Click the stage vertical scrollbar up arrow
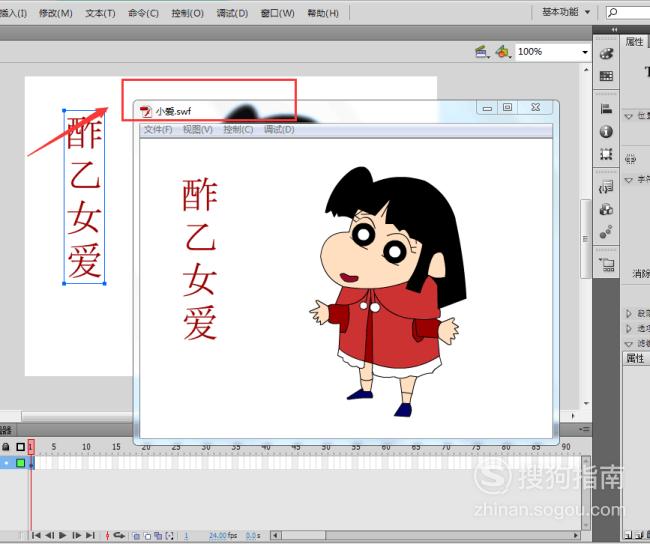This screenshot has height=544, width=650. (586, 70)
